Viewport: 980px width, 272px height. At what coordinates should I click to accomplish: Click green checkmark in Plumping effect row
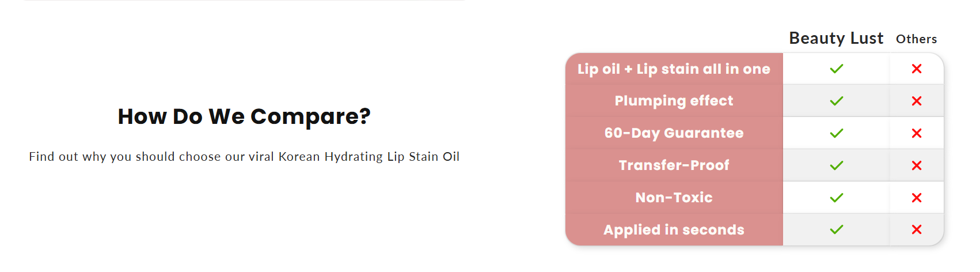click(836, 101)
